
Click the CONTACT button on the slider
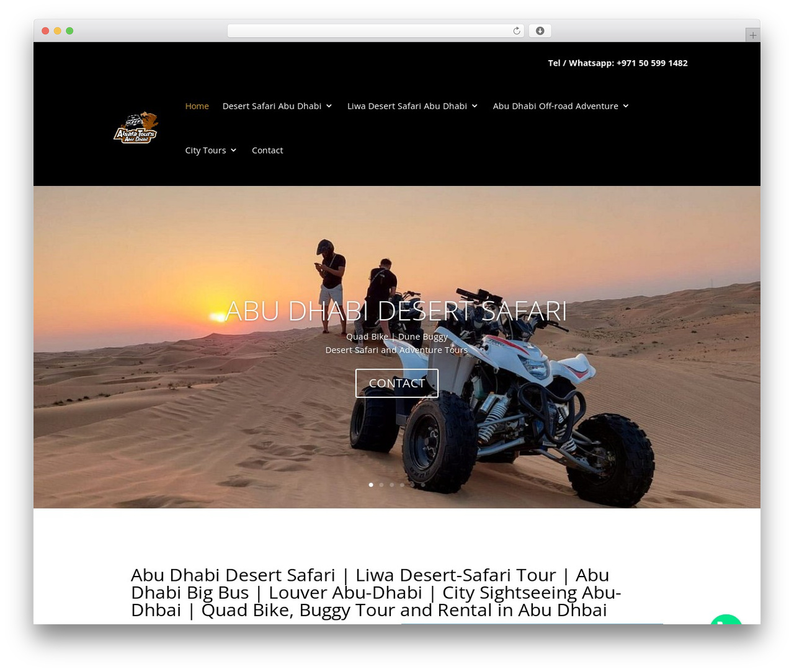tap(397, 383)
